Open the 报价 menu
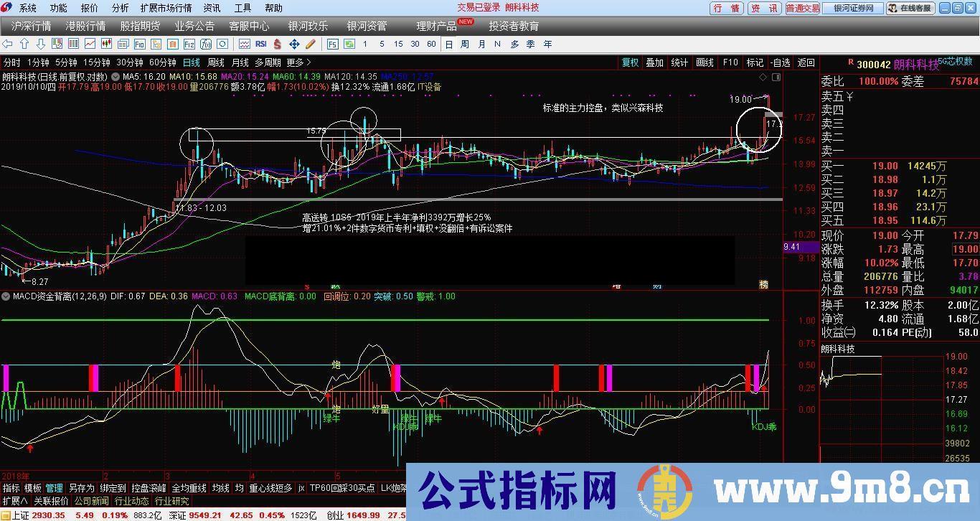Image resolution: width=980 pixels, height=521 pixels. click(89, 8)
